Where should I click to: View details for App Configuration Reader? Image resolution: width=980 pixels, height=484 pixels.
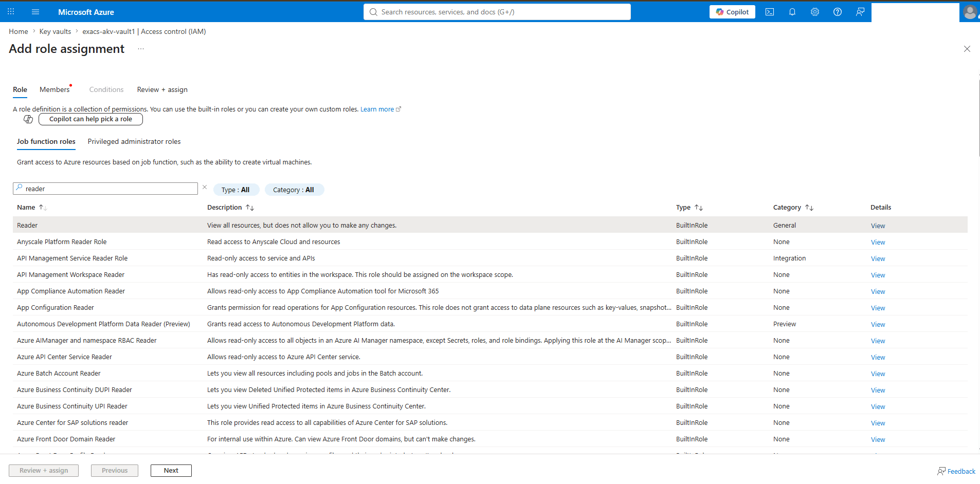(x=878, y=308)
